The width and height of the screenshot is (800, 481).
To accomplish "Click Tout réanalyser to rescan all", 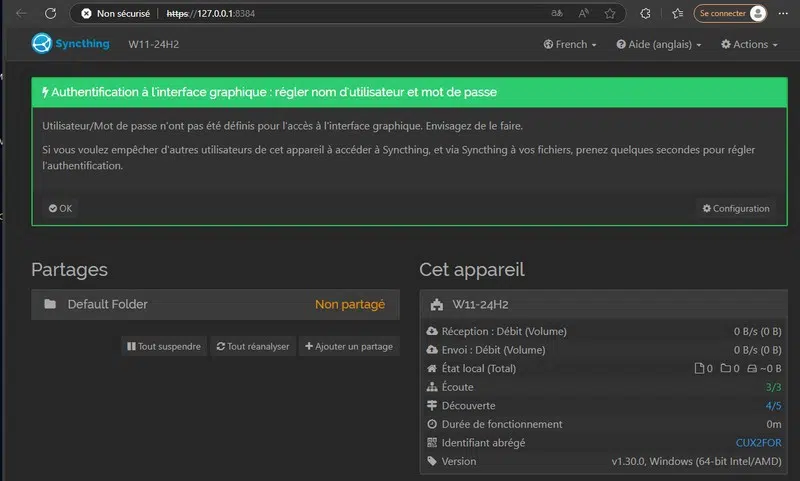I will point(253,346).
